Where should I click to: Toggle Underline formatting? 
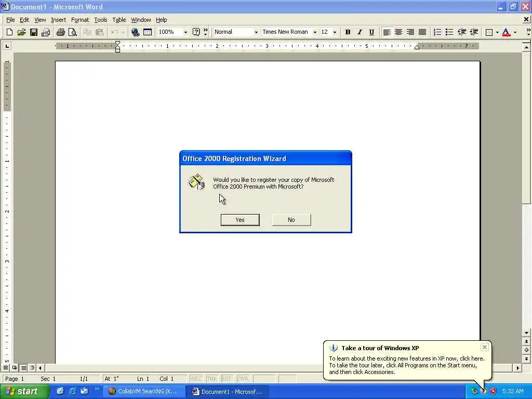point(371,32)
